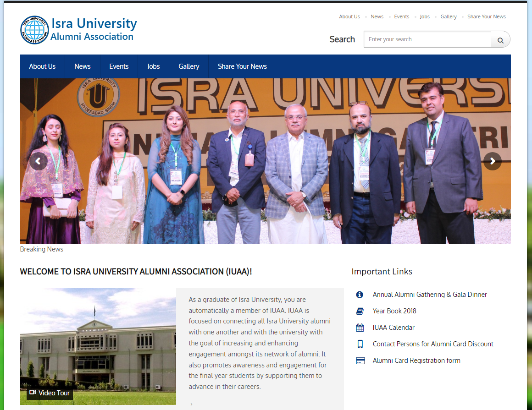Click Isra University Alumni Association title text
Screen dimensions: 532x410
(x=94, y=29)
